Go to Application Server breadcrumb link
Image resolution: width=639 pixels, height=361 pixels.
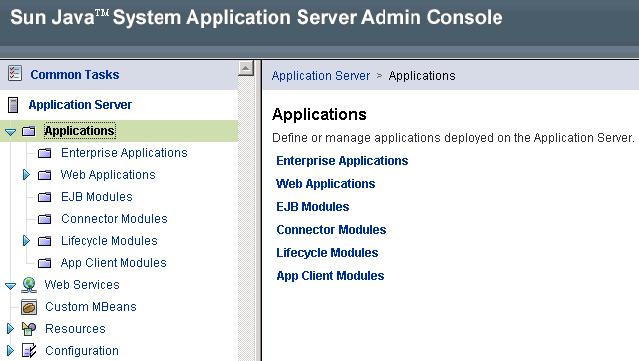point(321,76)
